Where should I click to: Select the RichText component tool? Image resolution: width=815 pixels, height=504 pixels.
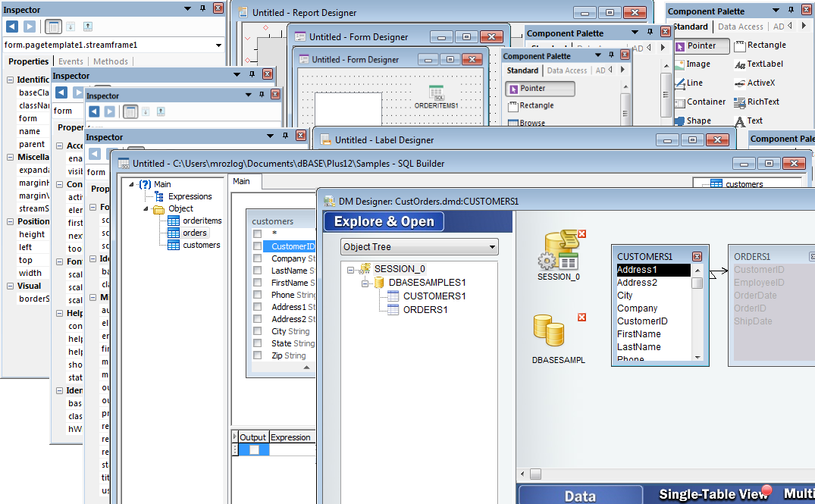pos(757,102)
